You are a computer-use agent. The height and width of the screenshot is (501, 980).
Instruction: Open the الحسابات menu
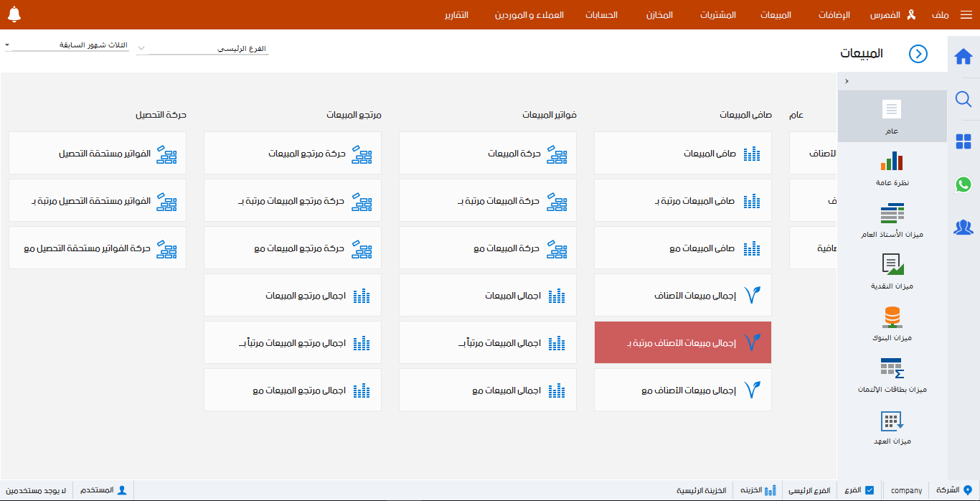[x=602, y=14]
